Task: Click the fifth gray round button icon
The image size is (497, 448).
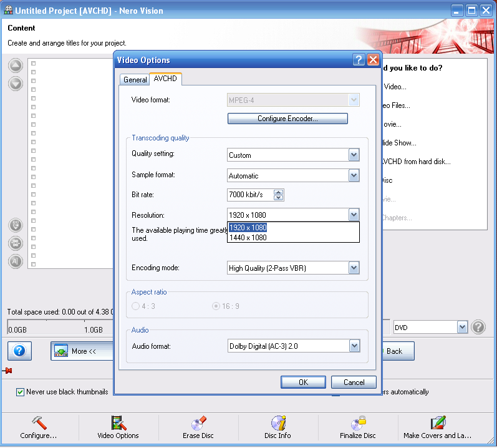Action: point(16,261)
